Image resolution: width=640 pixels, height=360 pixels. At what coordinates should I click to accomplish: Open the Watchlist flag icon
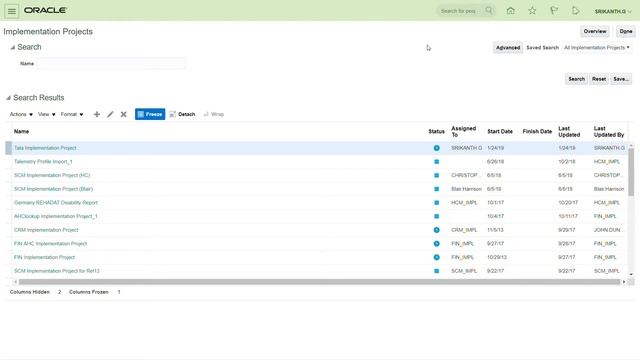(x=553, y=11)
